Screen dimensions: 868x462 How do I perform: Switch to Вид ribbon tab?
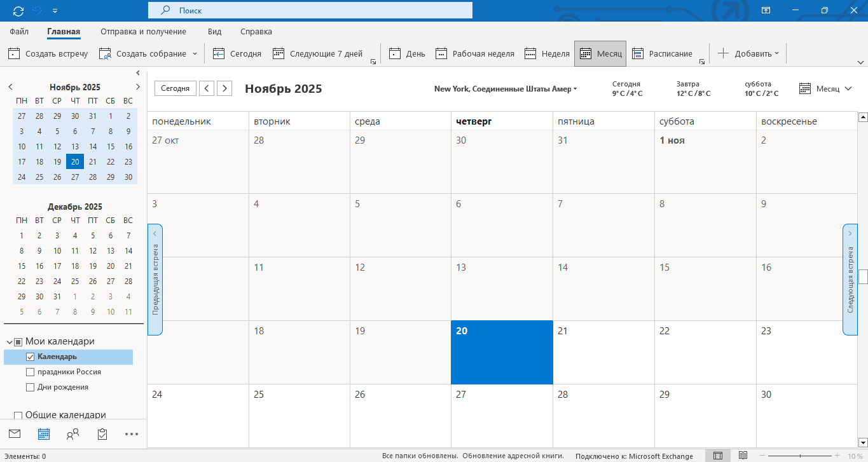pyautogui.click(x=214, y=32)
